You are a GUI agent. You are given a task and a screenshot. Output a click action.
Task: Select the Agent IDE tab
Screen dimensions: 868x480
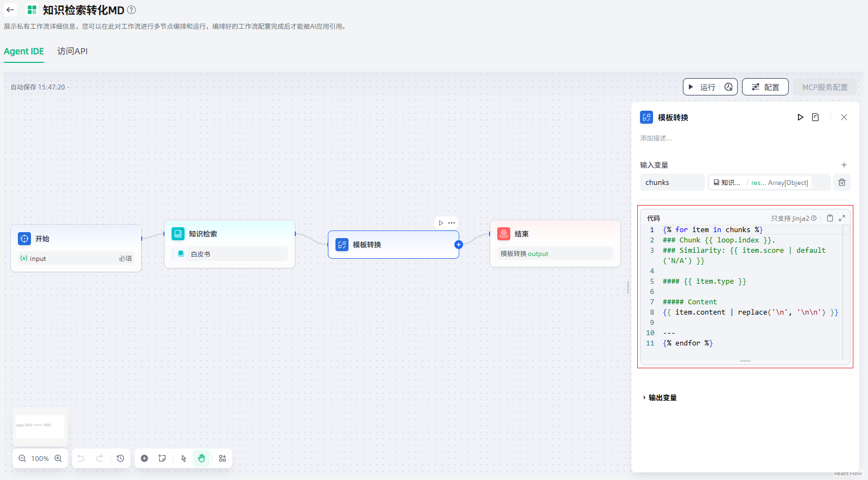pyautogui.click(x=24, y=51)
